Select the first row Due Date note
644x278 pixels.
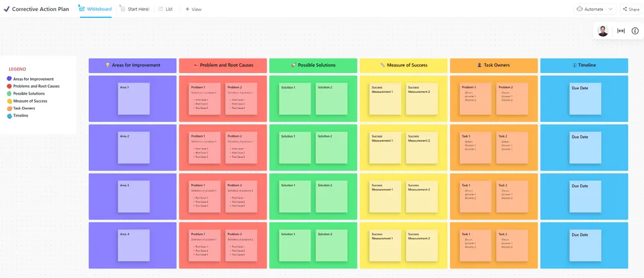[585, 99]
